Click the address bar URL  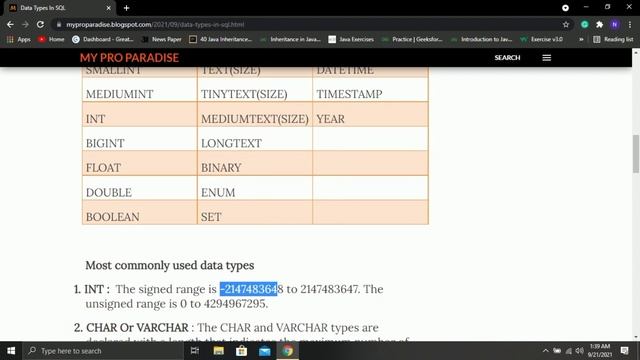click(155, 24)
